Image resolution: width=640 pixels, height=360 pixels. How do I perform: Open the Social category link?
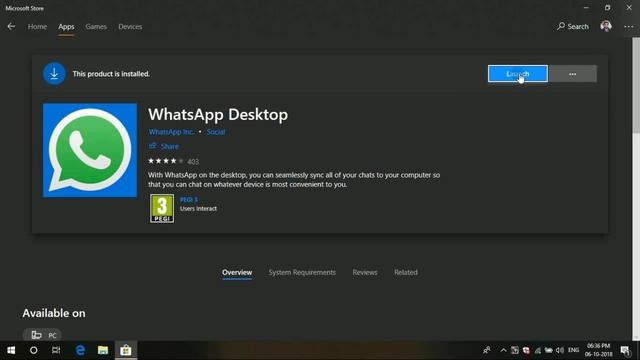pyautogui.click(x=216, y=132)
